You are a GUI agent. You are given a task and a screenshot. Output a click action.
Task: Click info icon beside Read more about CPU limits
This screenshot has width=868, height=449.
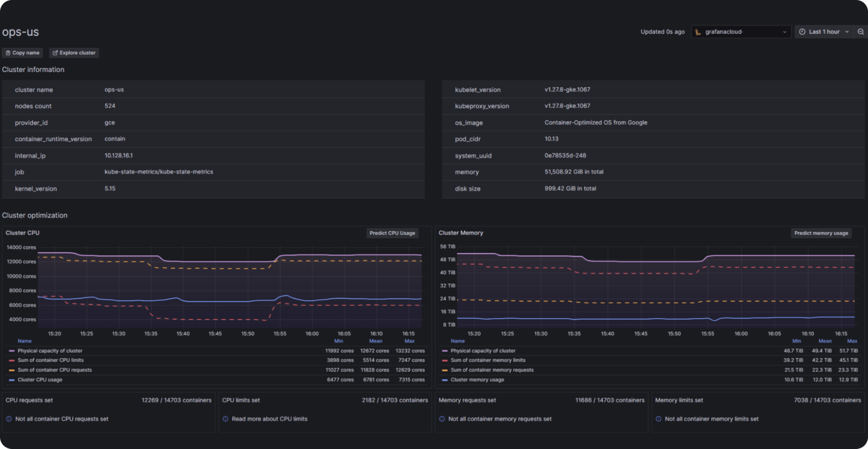225,419
